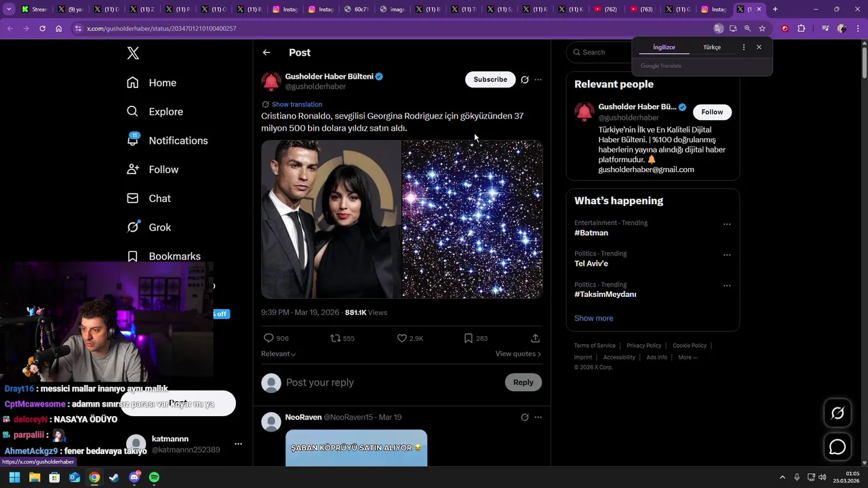Repost using the retweet icon

click(335, 338)
